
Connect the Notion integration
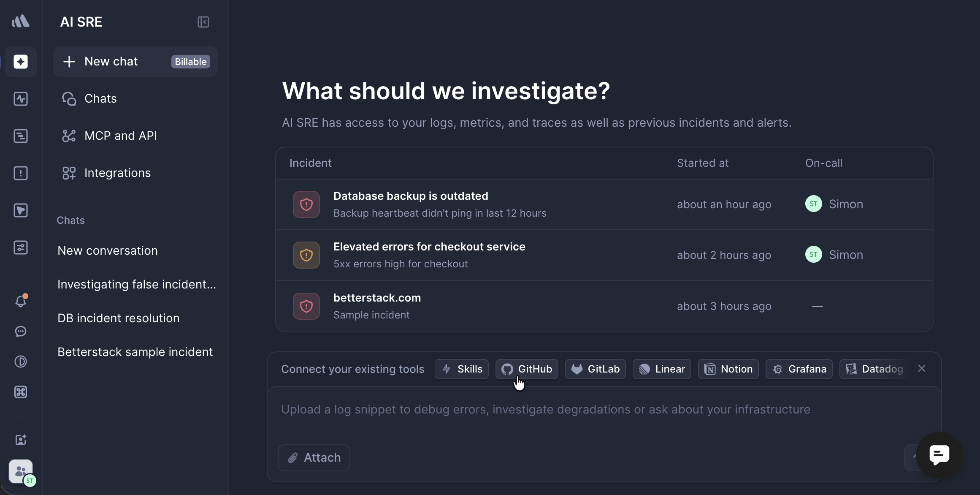tap(728, 369)
